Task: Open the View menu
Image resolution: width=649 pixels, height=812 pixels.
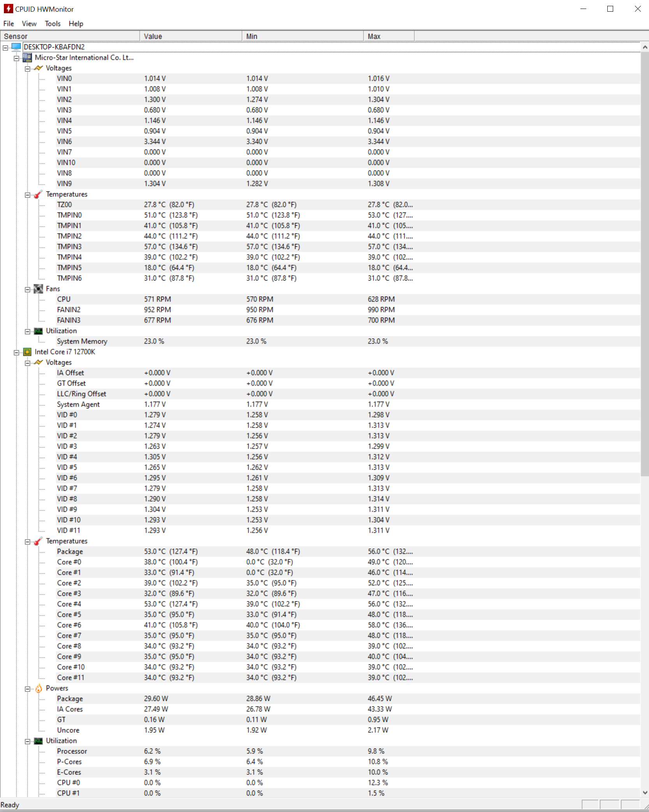Action: coord(29,24)
